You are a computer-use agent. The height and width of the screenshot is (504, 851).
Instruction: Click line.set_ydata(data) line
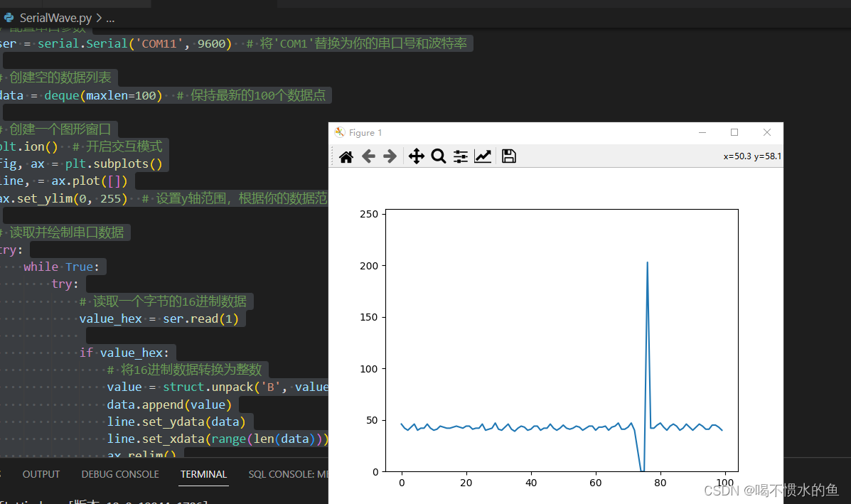176,422
